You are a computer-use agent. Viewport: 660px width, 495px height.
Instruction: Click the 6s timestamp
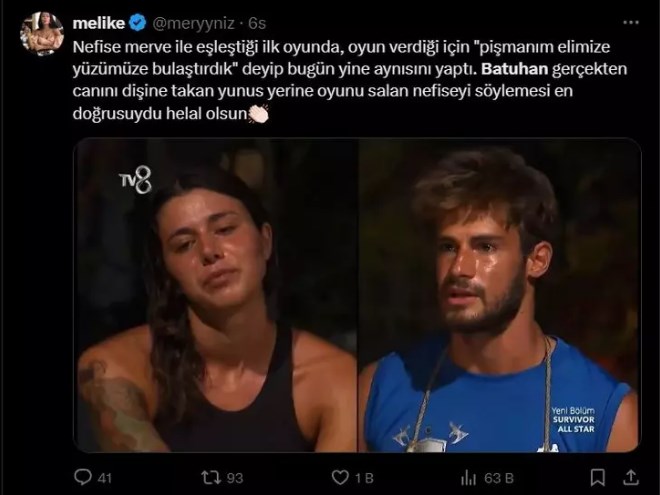[257, 23]
